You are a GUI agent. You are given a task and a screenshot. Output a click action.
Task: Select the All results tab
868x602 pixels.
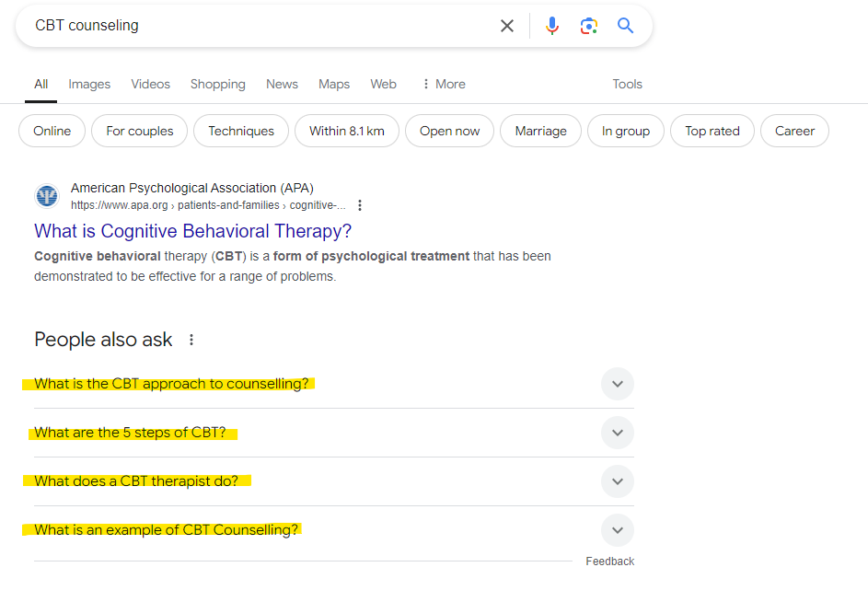[41, 84]
